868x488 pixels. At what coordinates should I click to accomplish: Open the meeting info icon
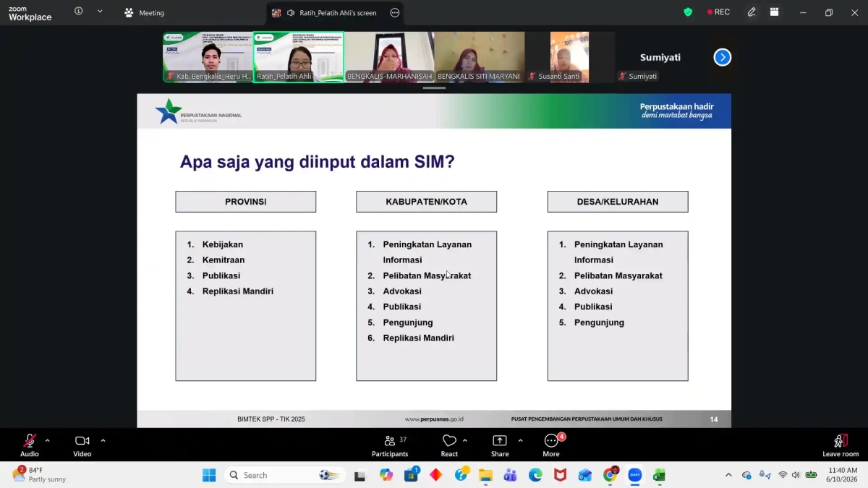pos(78,12)
